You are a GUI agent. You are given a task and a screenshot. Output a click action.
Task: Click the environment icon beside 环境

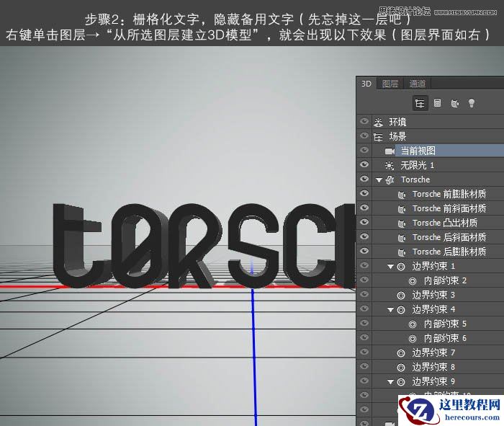click(x=378, y=122)
